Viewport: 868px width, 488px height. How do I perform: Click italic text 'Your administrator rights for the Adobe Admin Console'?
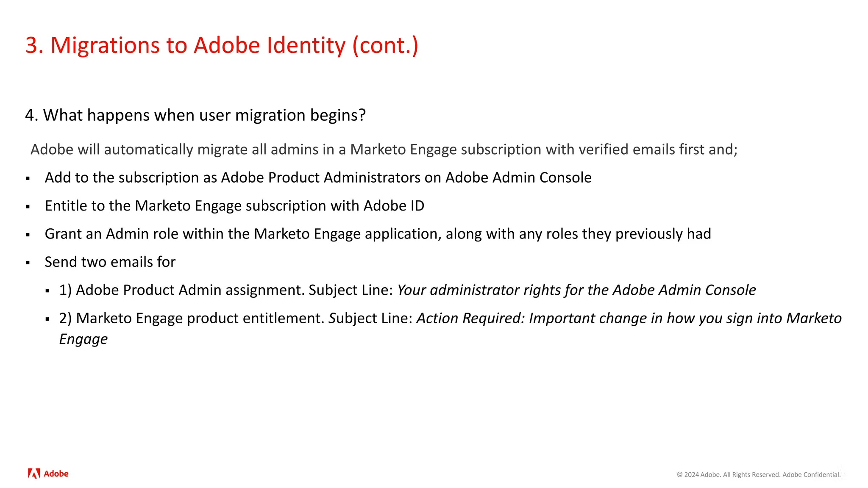(577, 290)
